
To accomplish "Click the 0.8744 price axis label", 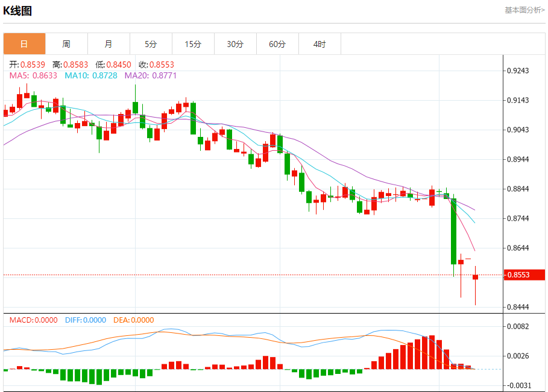I will (518, 218).
